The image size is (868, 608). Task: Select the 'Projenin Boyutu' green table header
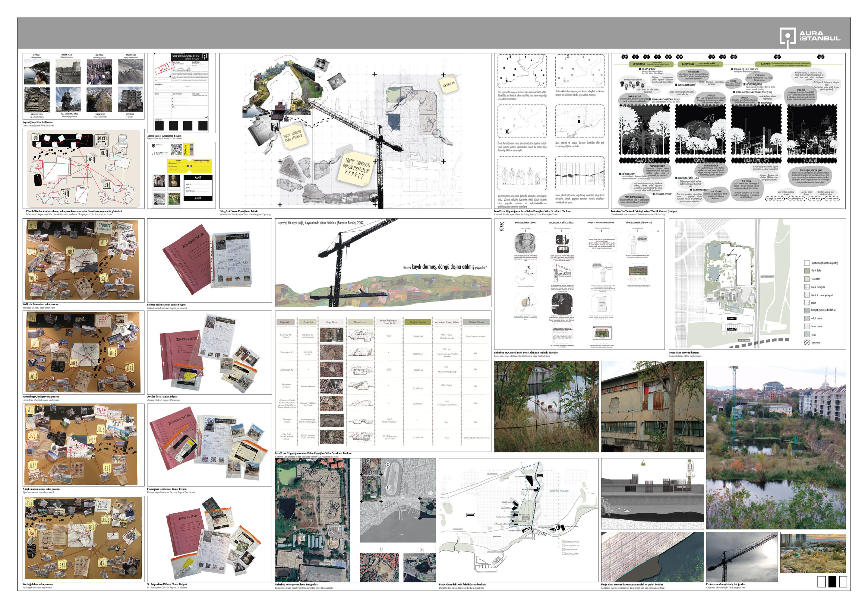coord(417,322)
